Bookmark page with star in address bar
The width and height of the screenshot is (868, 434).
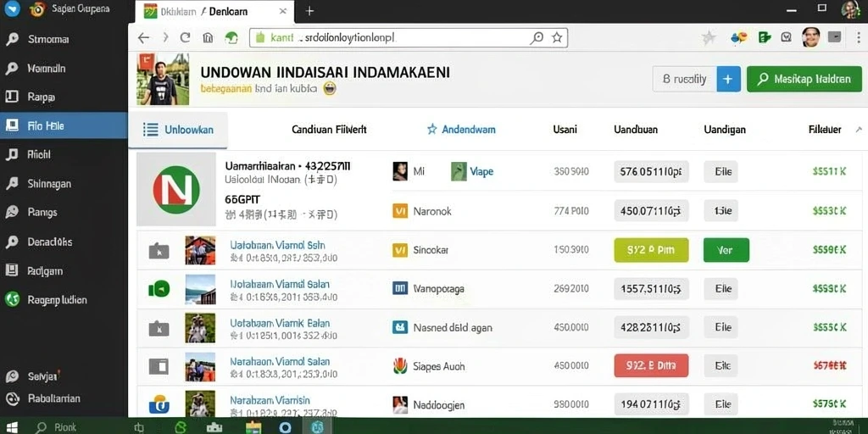pyautogui.click(x=557, y=37)
